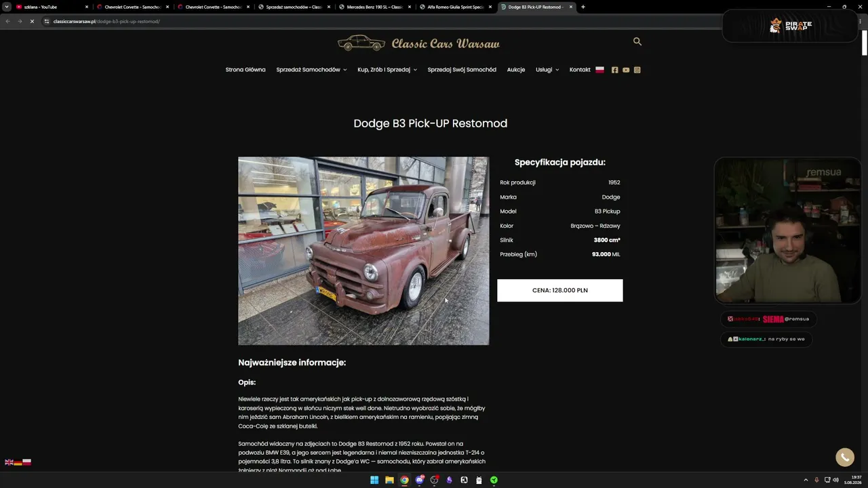
Task: Click the green round taskbar icon
Action: click(x=494, y=480)
